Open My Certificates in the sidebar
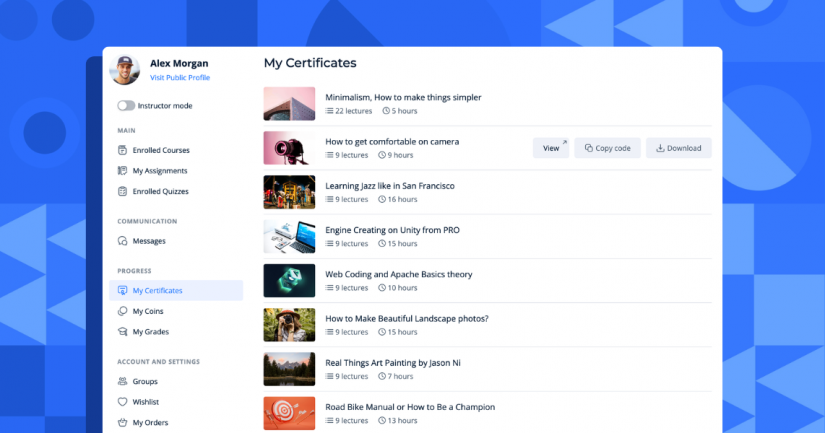This screenshot has width=825, height=433. [157, 291]
